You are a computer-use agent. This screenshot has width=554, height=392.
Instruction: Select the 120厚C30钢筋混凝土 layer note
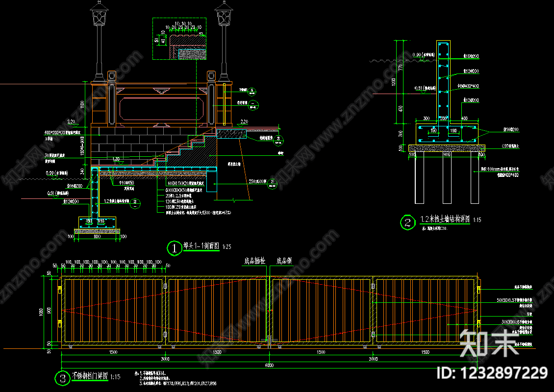click(x=180, y=201)
